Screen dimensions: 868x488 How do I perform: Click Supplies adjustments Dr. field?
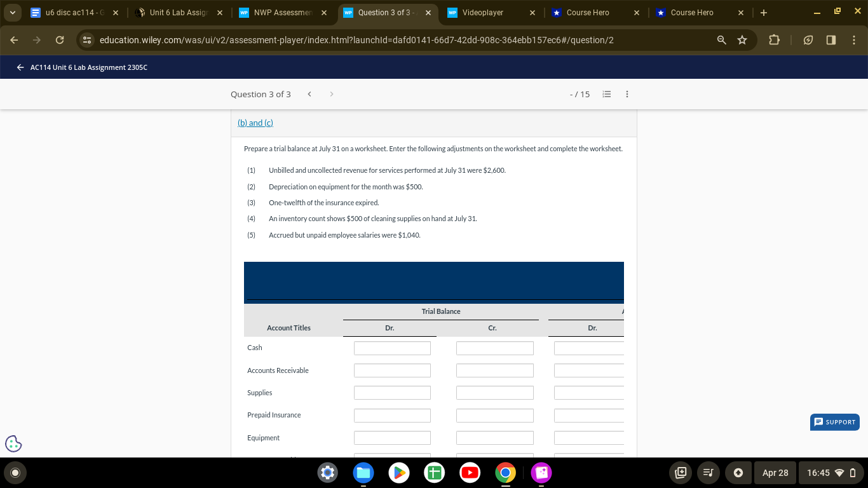coord(589,393)
